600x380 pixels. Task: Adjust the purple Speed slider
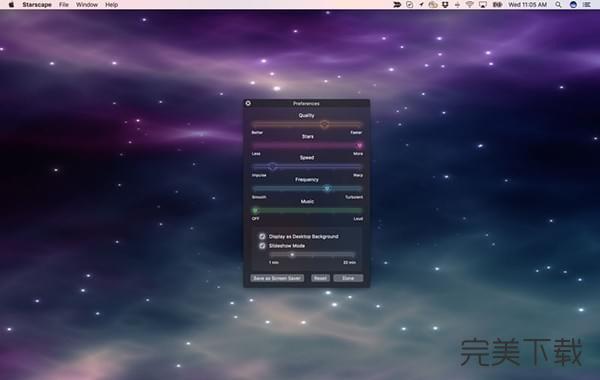click(x=307, y=166)
